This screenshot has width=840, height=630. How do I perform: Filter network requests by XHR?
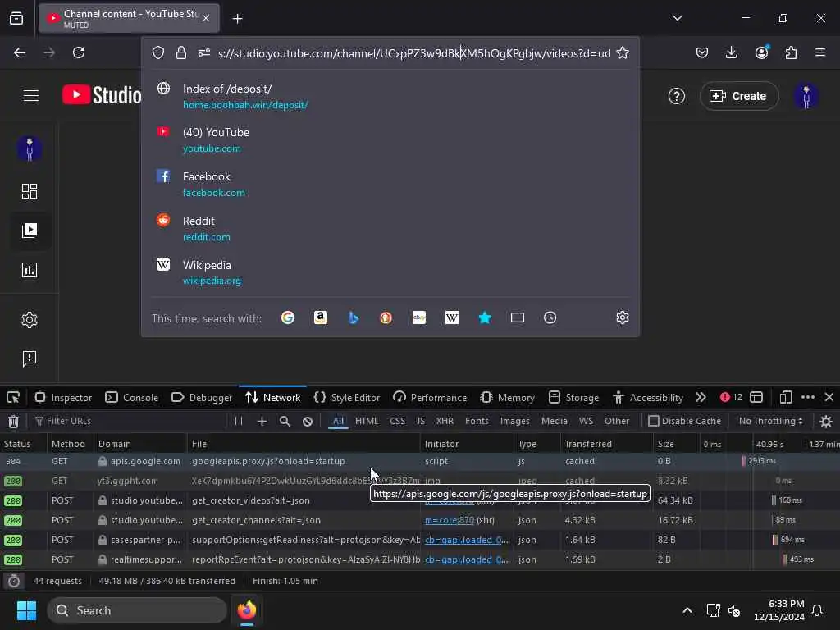(445, 421)
